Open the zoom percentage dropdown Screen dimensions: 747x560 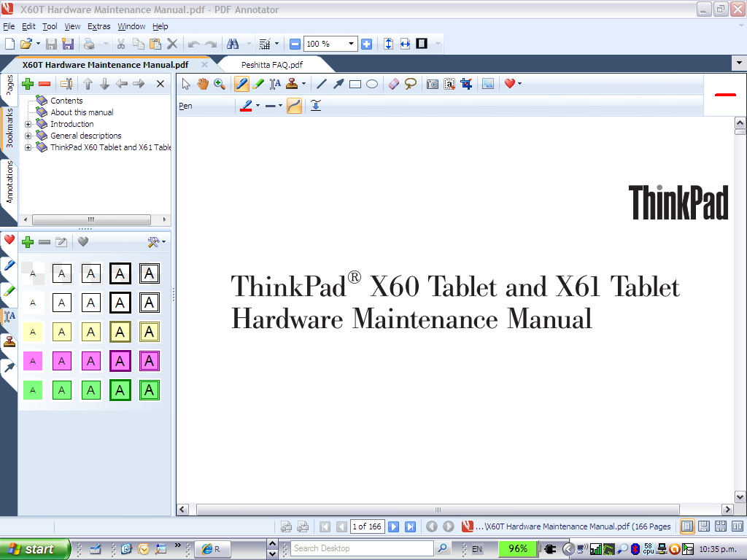pyautogui.click(x=351, y=44)
